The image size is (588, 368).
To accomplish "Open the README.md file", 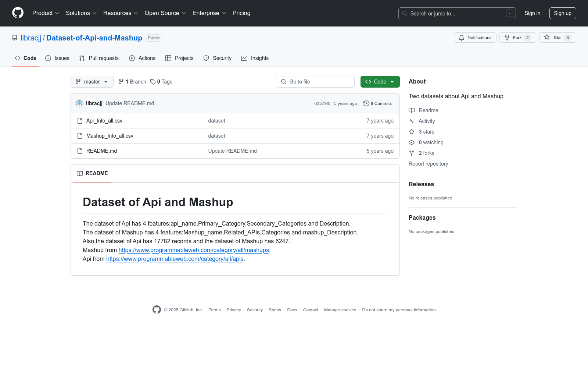I will 102,151.
